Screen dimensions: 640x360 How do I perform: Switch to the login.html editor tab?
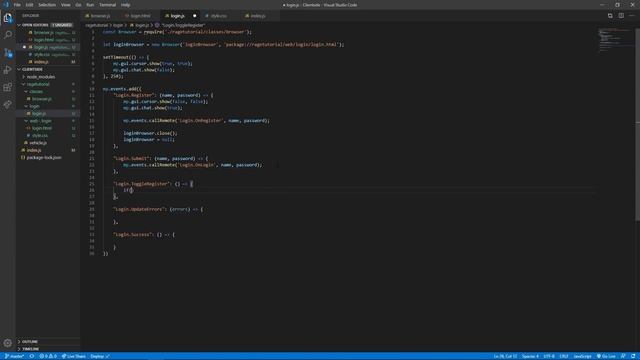pos(140,16)
